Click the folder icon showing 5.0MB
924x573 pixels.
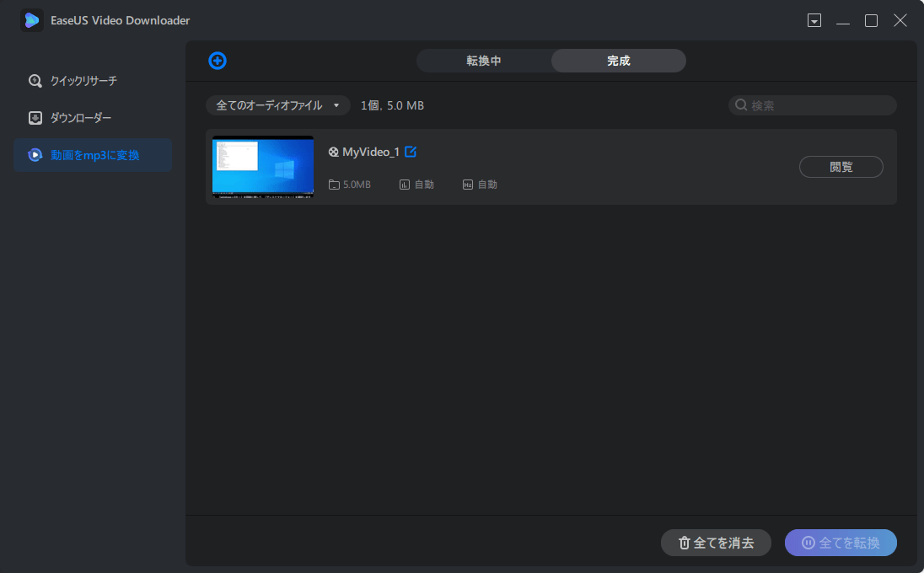(332, 184)
